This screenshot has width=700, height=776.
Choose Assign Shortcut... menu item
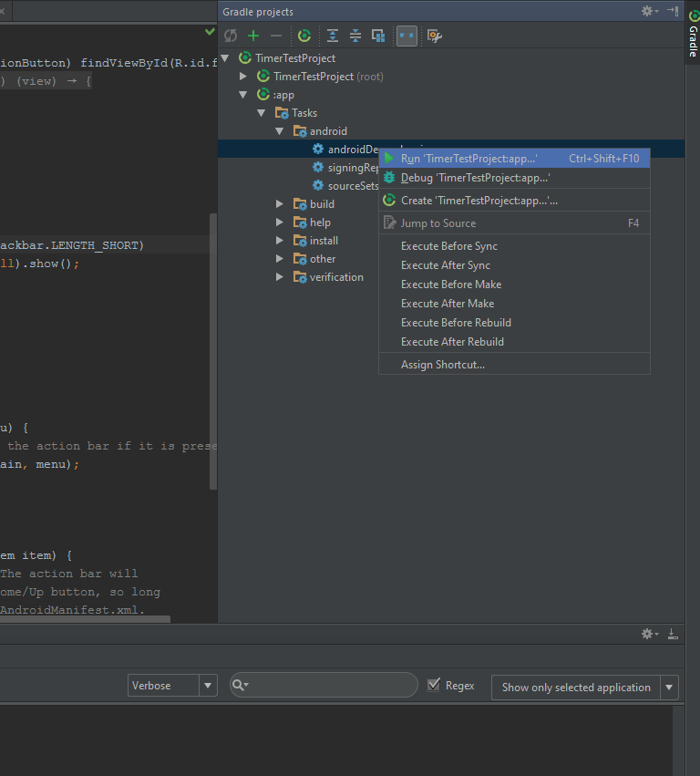point(514,365)
